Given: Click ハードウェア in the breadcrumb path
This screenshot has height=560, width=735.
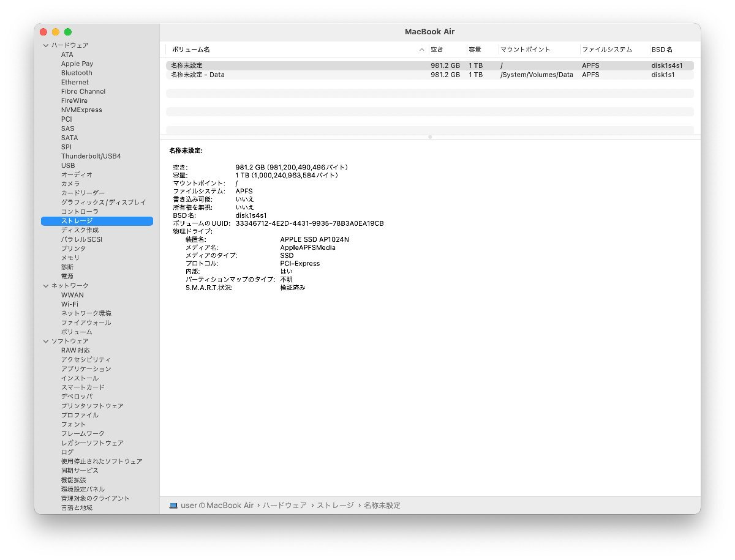Looking at the screenshot, I should click(x=284, y=505).
